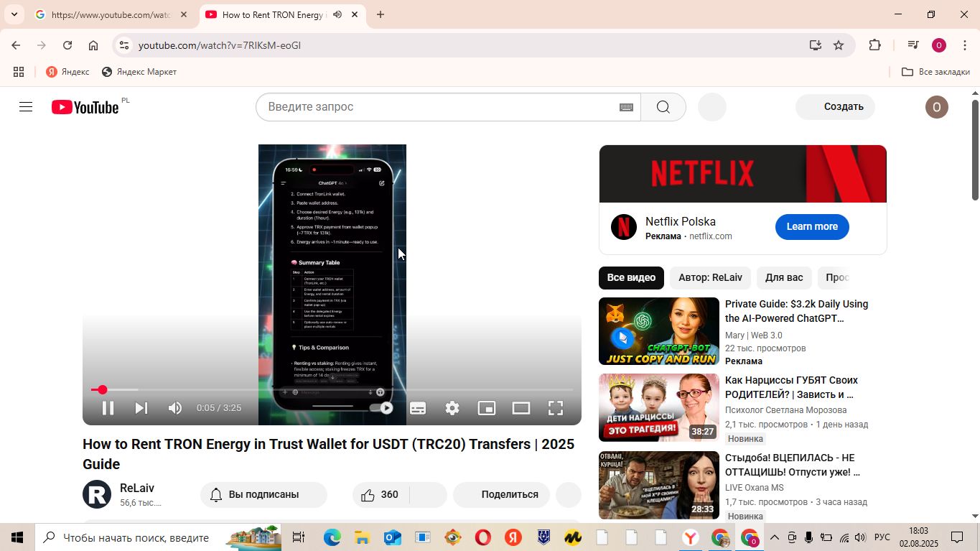The image size is (980, 551).
Task: Click the magnifier search button
Action: pos(663,107)
